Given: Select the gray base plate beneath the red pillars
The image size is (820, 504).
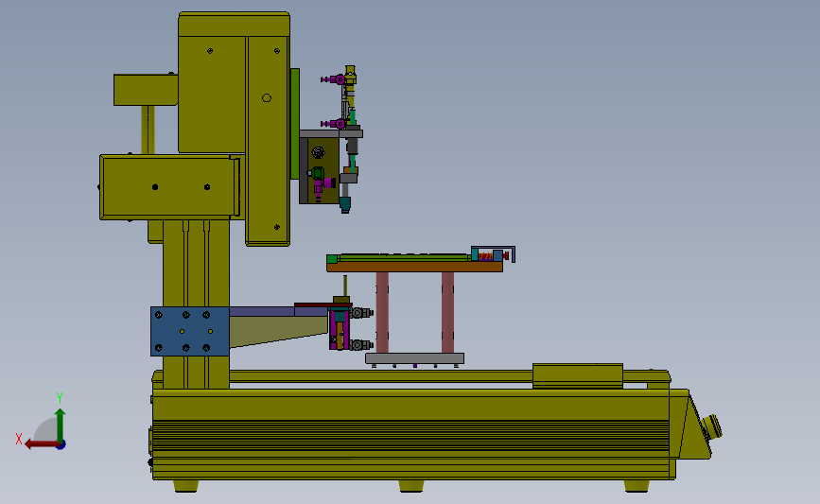Looking at the screenshot, I should point(414,358).
